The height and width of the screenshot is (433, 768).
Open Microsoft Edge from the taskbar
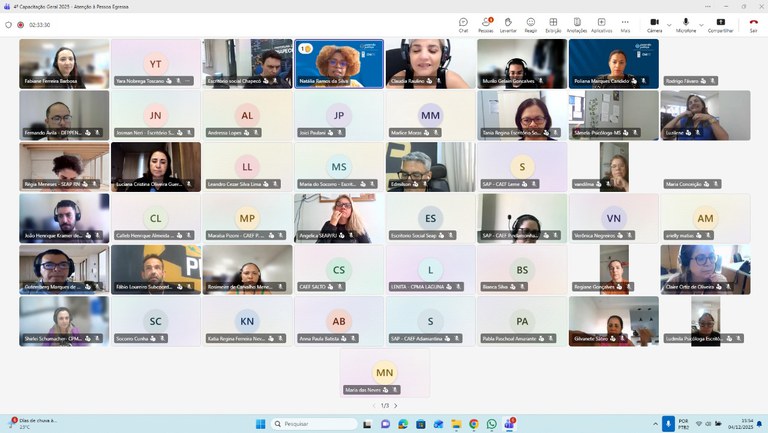403,424
